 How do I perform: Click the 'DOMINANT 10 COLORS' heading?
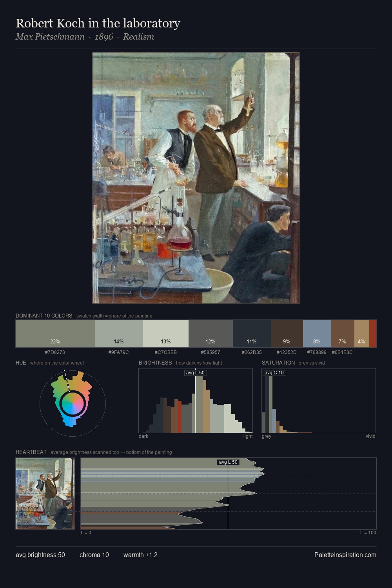(44, 316)
